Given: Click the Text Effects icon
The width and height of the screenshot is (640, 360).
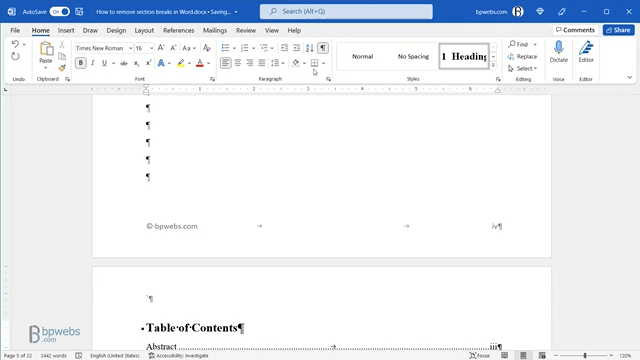Looking at the screenshot, I should (x=161, y=63).
